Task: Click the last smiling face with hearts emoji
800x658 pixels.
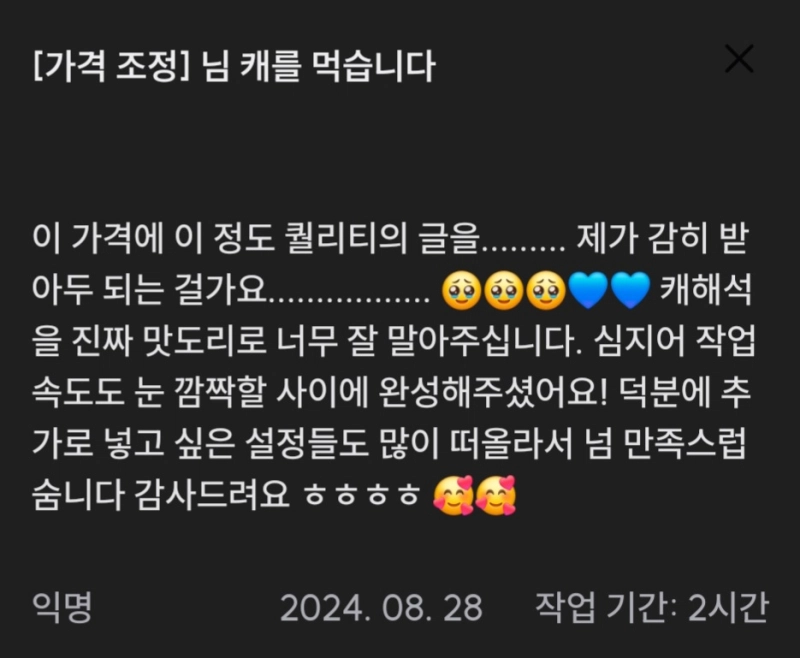Action: [495, 496]
